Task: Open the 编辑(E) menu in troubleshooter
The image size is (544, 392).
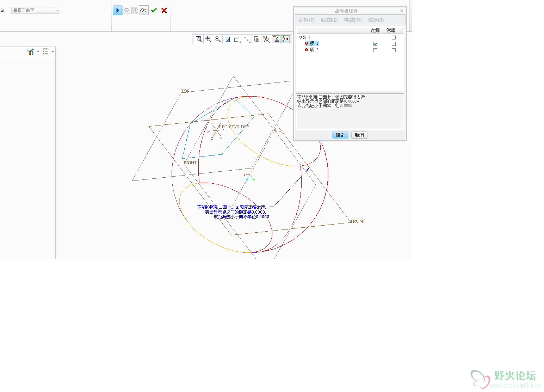Action: pos(329,20)
